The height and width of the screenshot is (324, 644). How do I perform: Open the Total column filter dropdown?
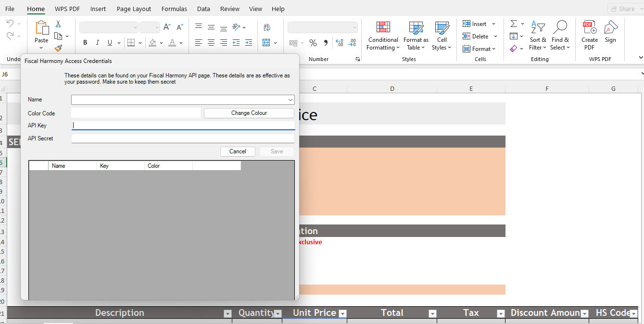[432, 314]
